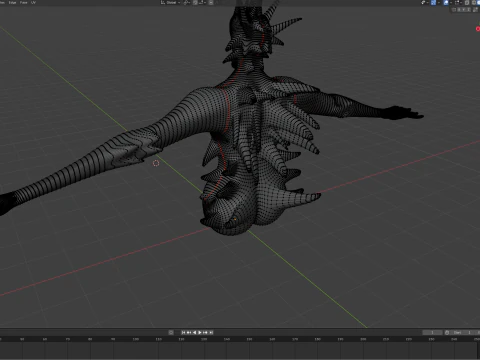Click the 3D cursor in the viewport
Image resolution: width=480 pixels, height=360 pixels.
click(156, 163)
